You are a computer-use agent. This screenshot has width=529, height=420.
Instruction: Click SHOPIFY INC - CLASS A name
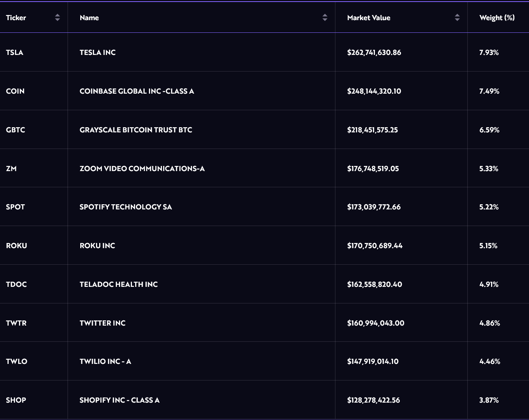point(120,400)
